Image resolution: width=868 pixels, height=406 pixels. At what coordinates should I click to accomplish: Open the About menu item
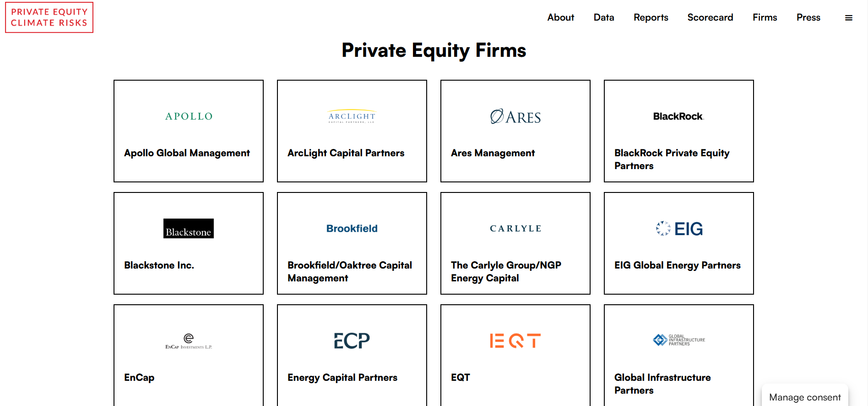point(560,17)
